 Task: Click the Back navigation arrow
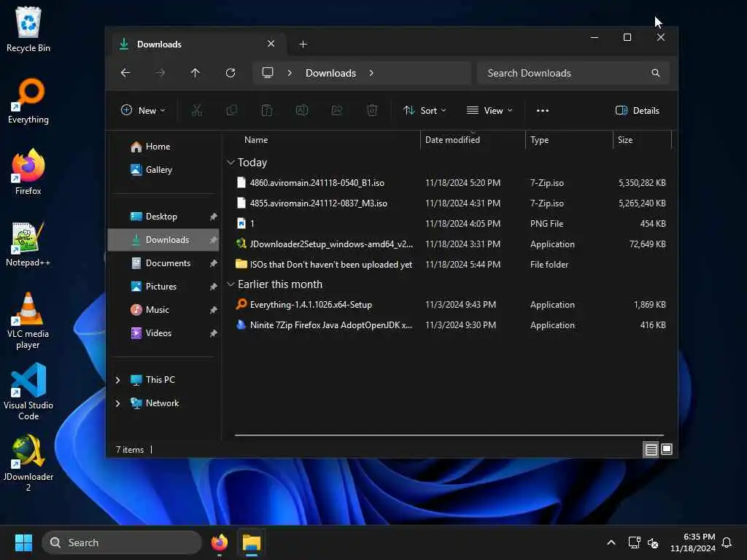tap(125, 73)
